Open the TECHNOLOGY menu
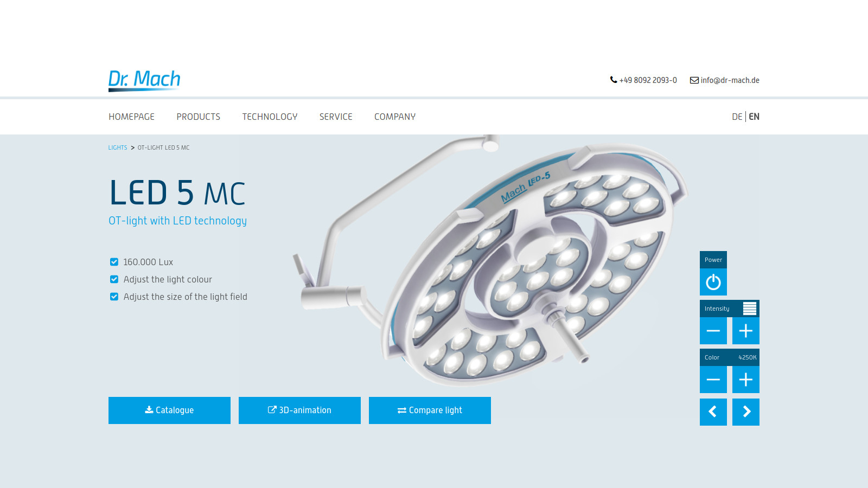Screen dimensions: 868x488 [270, 117]
